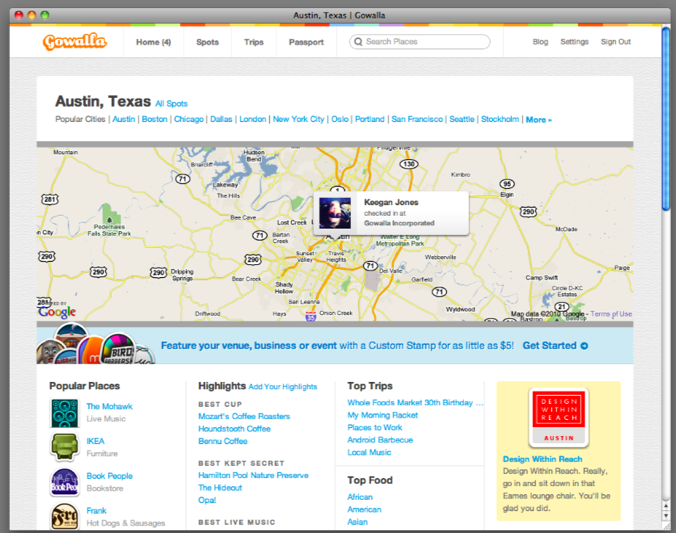Open the Passport tab
Image resolution: width=676 pixels, height=533 pixels.
pos(306,42)
